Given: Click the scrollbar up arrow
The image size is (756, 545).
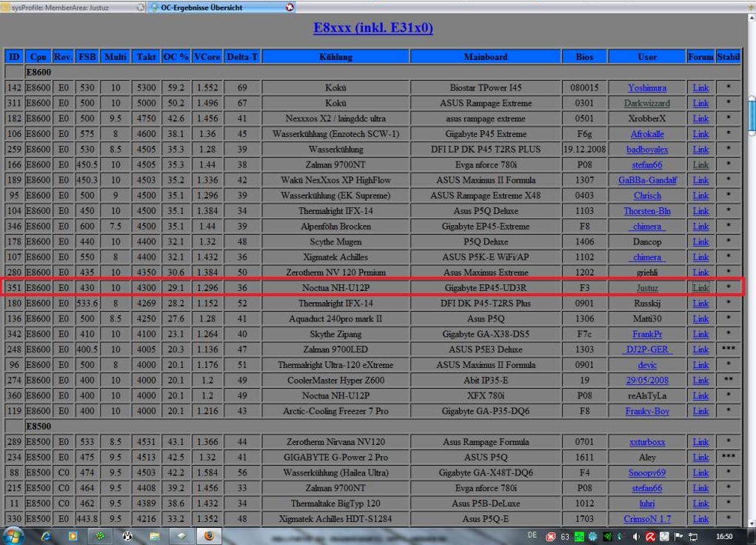Looking at the screenshot, I should point(752,19).
